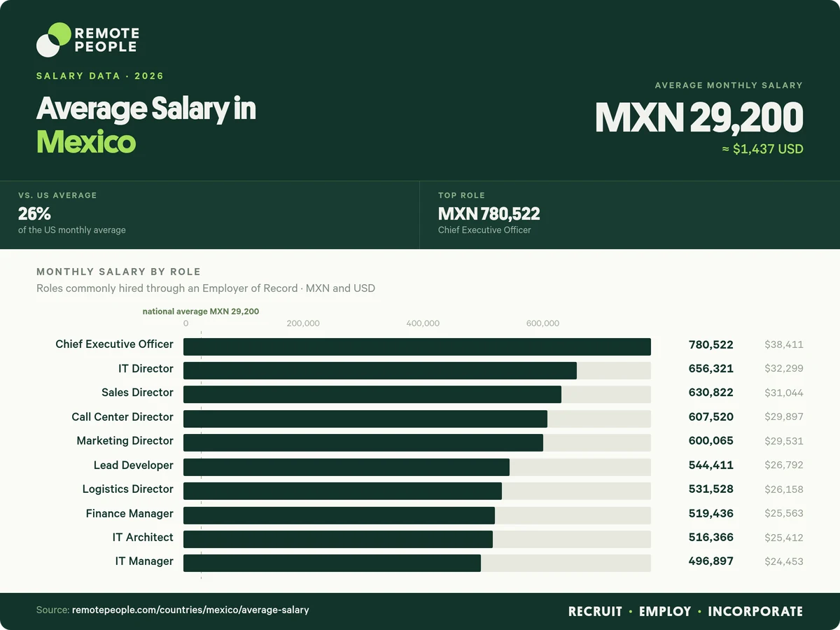
Task: Click the '≈ $1,437 USD' value
Action: (763, 149)
